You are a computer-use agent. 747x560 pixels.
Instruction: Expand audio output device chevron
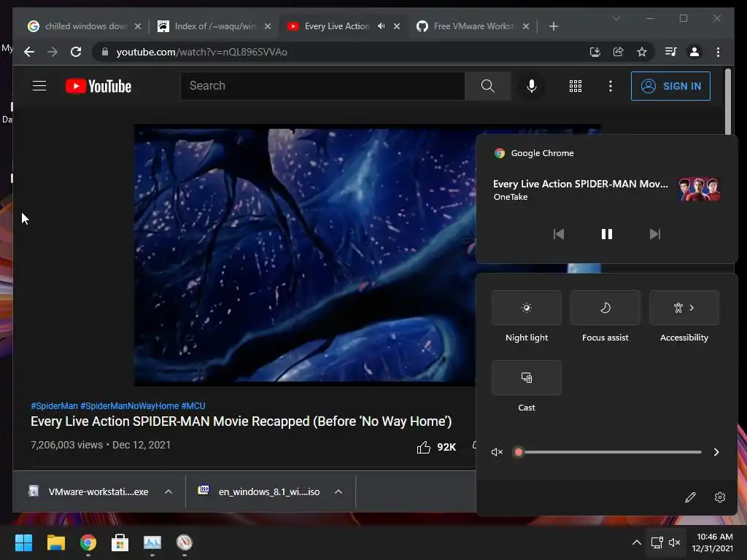(716, 452)
